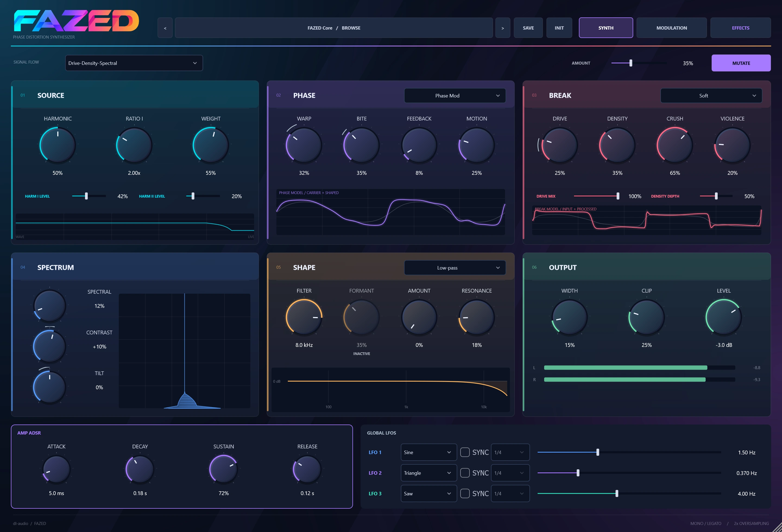Click the SAVE button
782x532 pixels.
pos(528,28)
